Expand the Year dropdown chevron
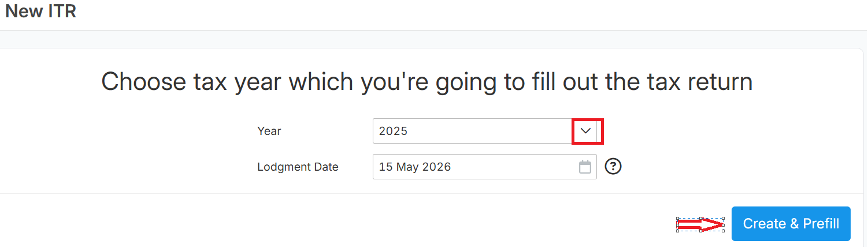Image resolution: width=868 pixels, height=248 pixels. 586,131
